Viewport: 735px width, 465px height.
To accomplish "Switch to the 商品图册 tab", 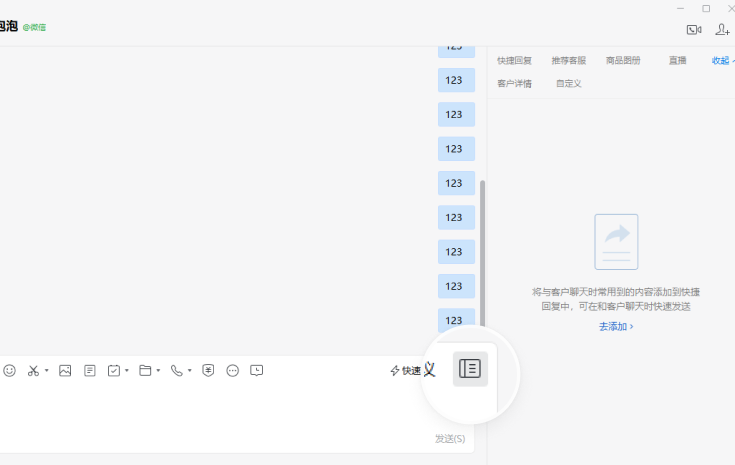I will [x=623, y=61].
